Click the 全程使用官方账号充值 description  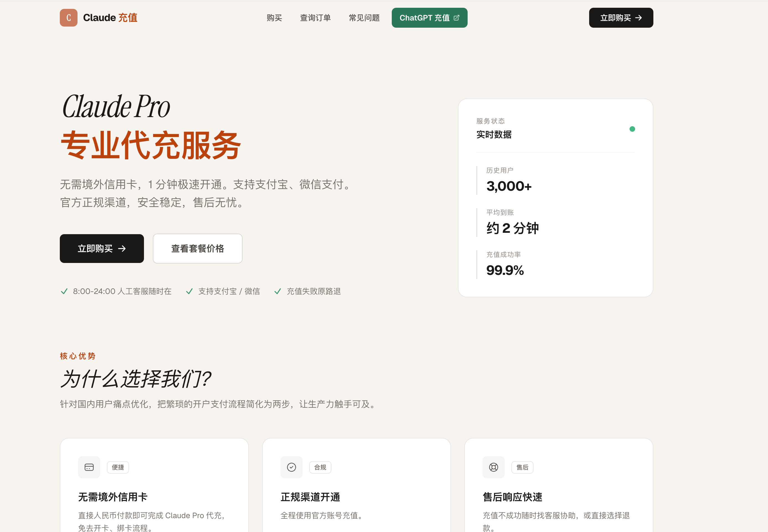click(322, 516)
